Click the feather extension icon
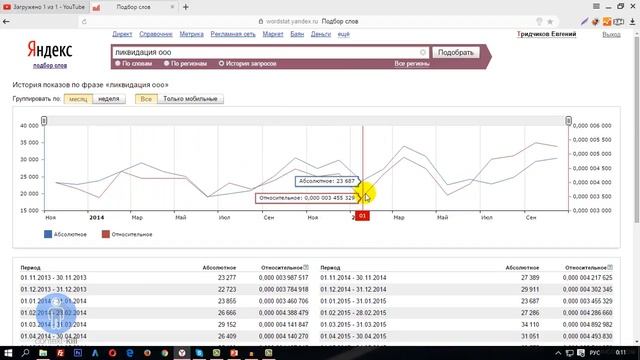This screenshot has height=360, width=640. point(584,22)
